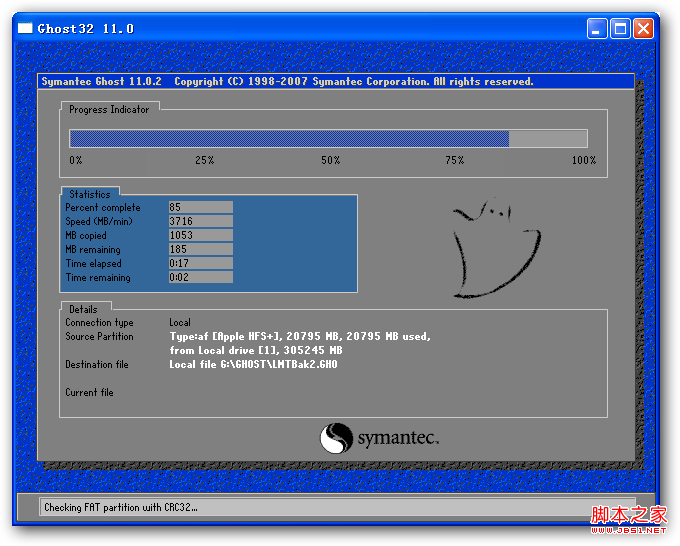Click the 'Connection type' label
Viewport: 680px width, 546px height.
(x=99, y=323)
